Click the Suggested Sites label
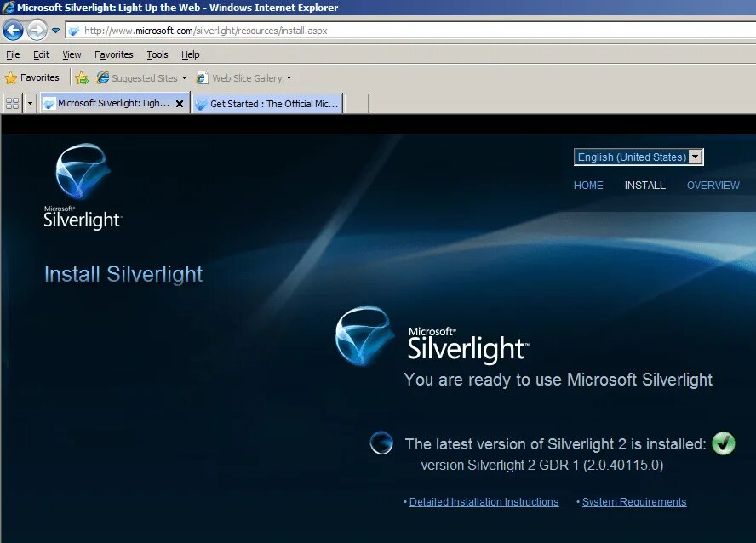Viewport: 756px width, 543px height. (x=145, y=78)
